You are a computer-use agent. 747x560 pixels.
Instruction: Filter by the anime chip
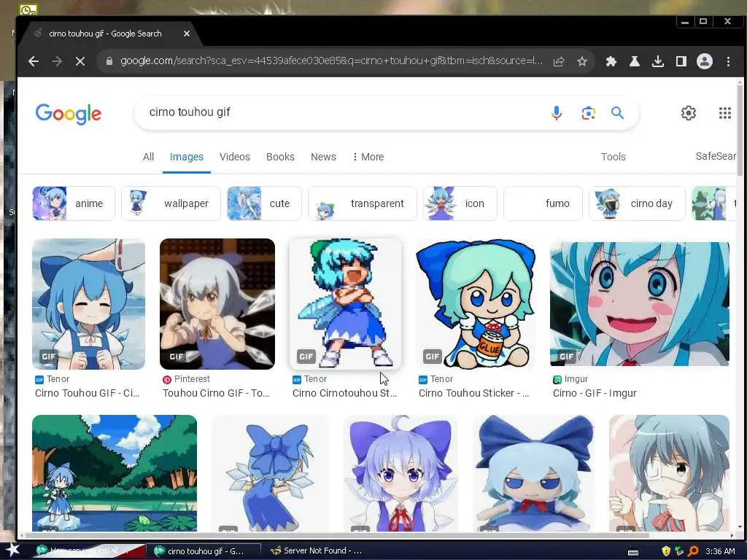[74, 203]
